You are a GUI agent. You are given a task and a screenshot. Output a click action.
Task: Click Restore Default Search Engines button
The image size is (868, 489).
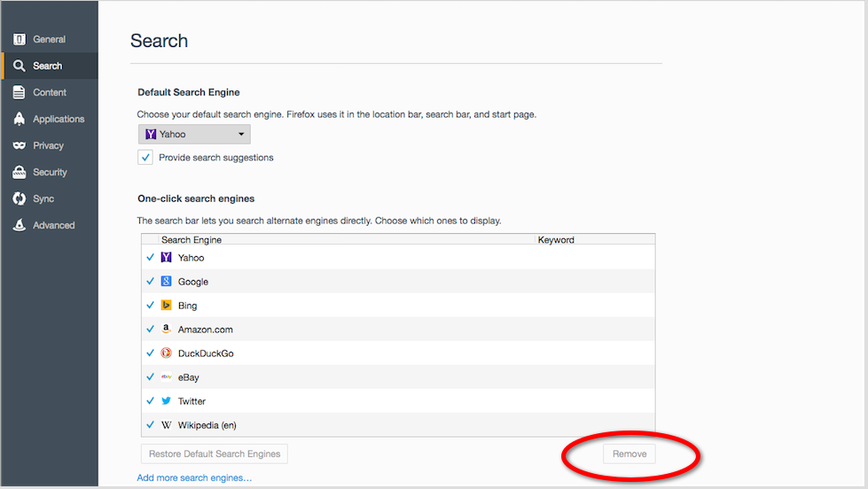pos(215,454)
